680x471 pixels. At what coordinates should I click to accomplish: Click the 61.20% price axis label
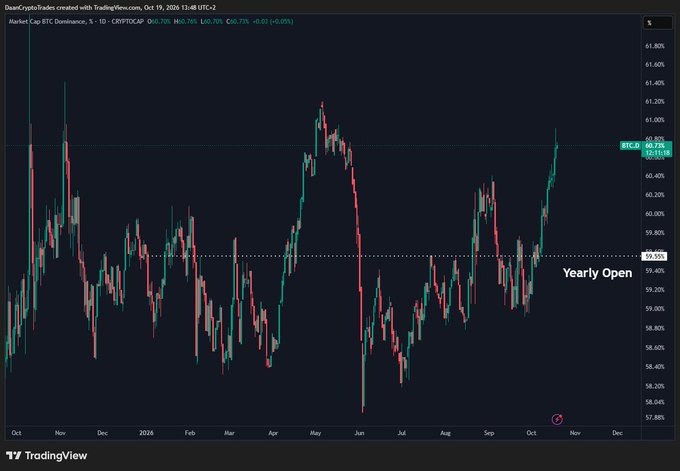click(x=655, y=101)
